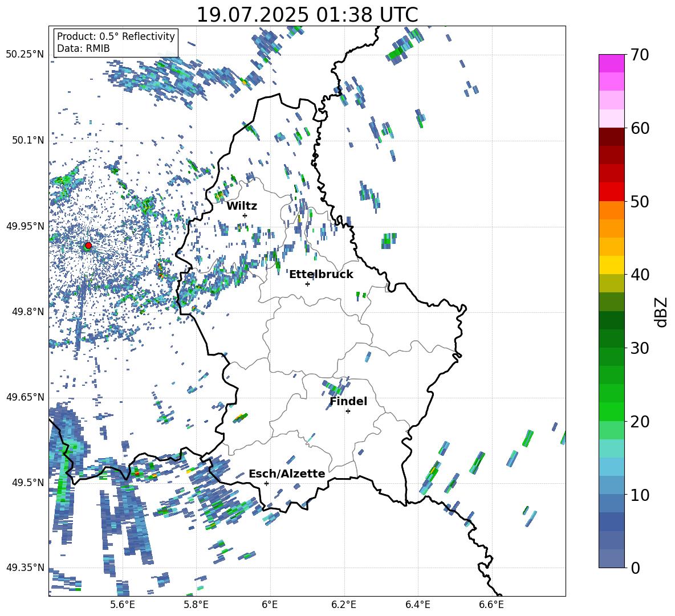The image size is (675, 616).
Task: Click the 'Data: RMIB' text
Action: click(x=83, y=48)
